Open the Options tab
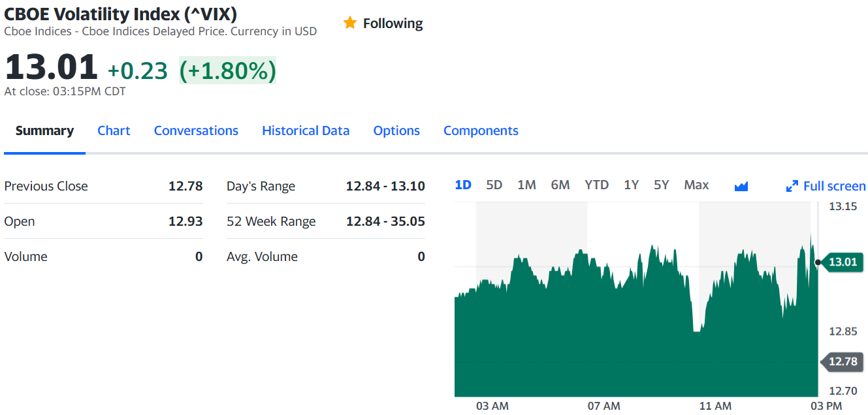 [396, 131]
